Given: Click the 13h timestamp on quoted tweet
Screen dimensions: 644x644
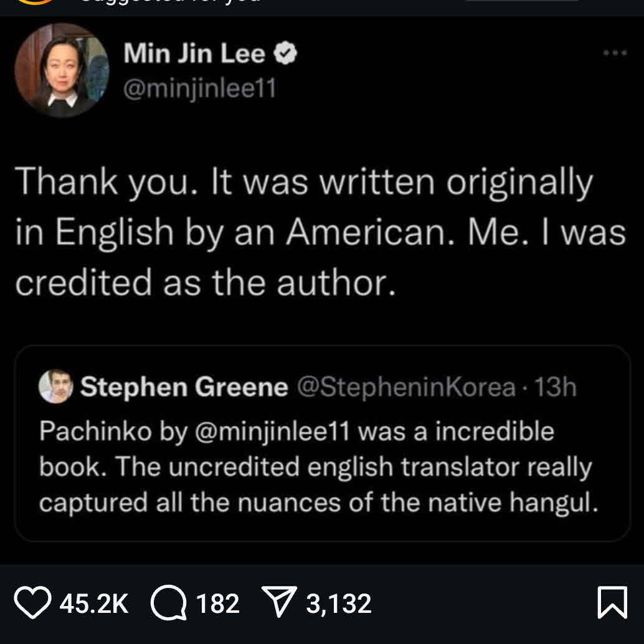Looking at the screenshot, I should tap(556, 387).
